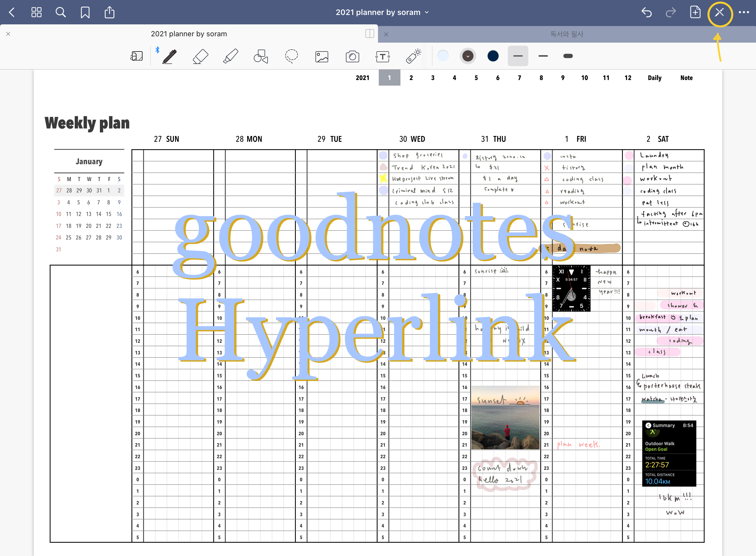
Task: Select the thickest stroke width
Action: click(568, 56)
